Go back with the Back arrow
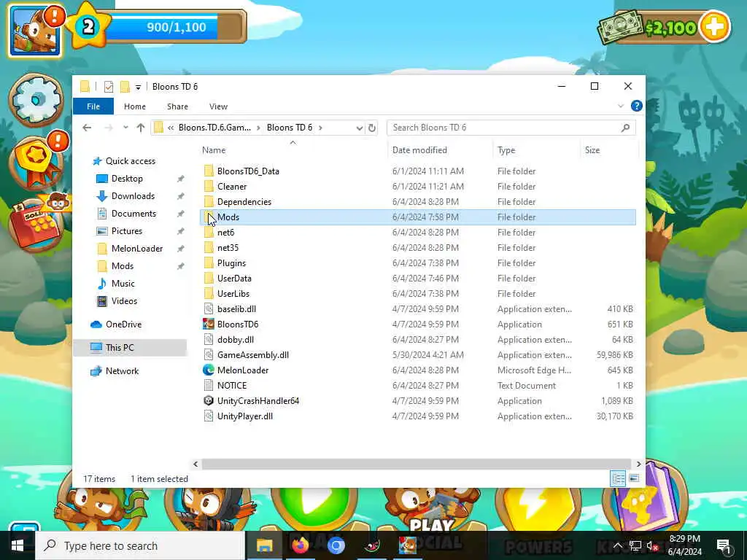The height and width of the screenshot is (560, 747). pyautogui.click(x=87, y=128)
